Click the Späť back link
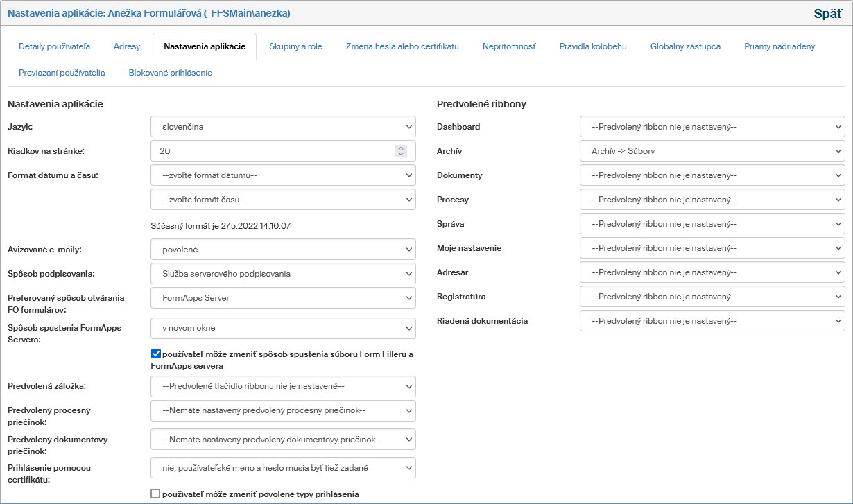The width and height of the screenshot is (853, 504). pos(827,13)
